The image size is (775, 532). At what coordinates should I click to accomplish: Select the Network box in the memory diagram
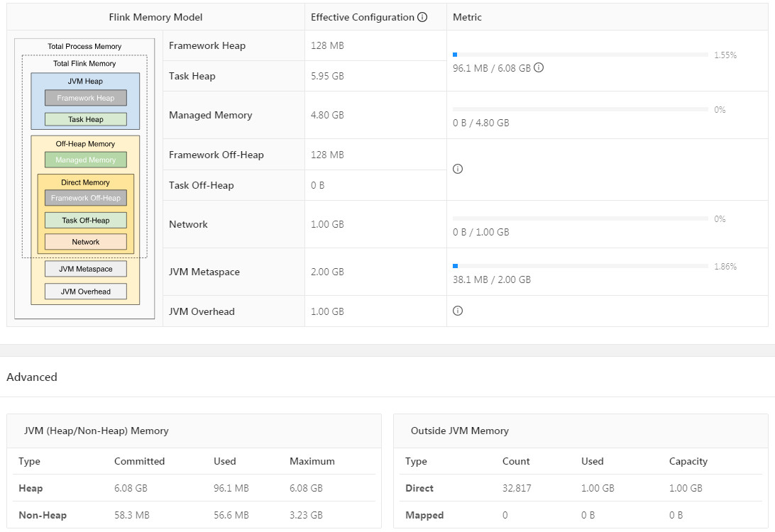point(85,242)
